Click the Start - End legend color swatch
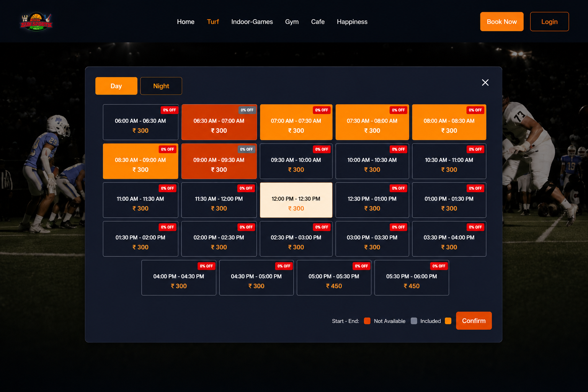Screen dimensions: 588x392 [367, 321]
